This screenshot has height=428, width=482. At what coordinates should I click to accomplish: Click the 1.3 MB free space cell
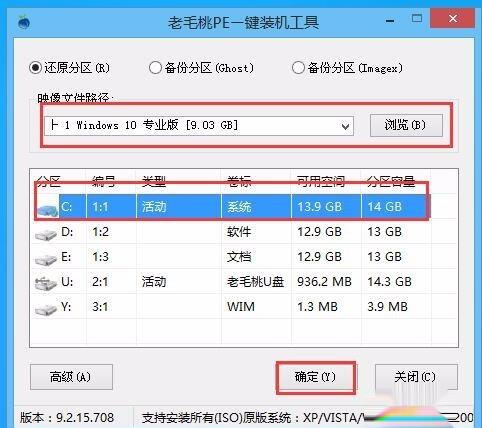click(x=317, y=306)
